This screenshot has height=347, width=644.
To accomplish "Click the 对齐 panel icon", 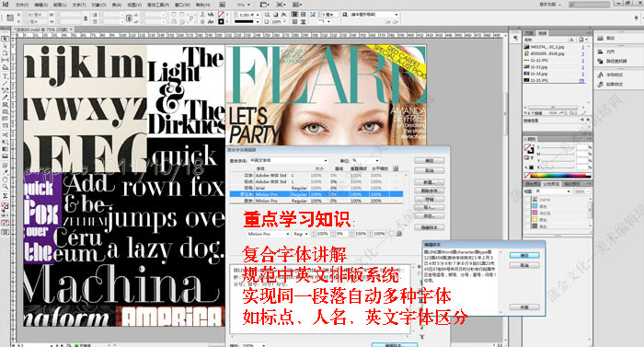I will tap(606, 52).
